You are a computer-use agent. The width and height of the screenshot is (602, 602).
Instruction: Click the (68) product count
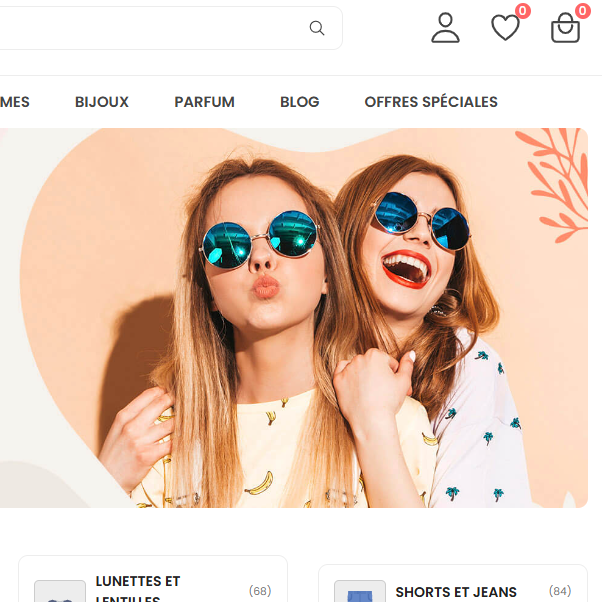click(260, 591)
